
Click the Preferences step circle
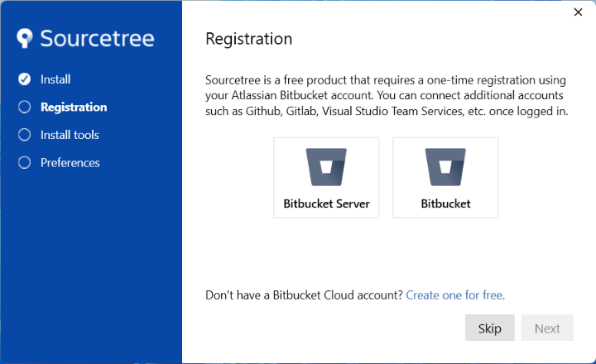pyautogui.click(x=24, y=163)
